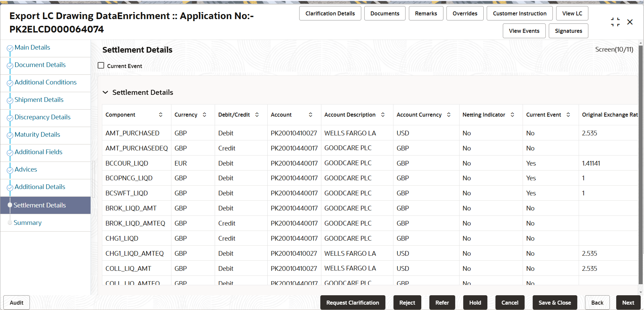Sort the Debit/Credit column
The width and height of the screenshot is (644, 310).
pos(257,115)
